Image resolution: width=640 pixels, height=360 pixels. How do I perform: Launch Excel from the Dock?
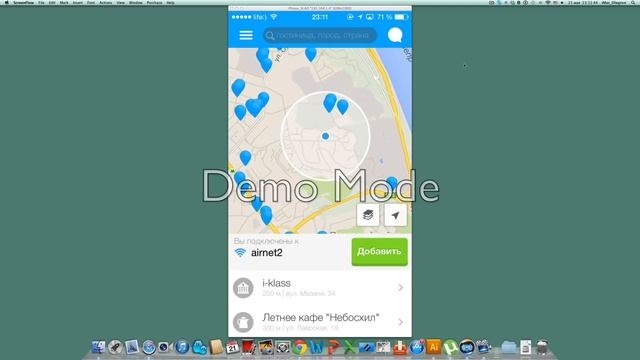click(x=350, y=347)
